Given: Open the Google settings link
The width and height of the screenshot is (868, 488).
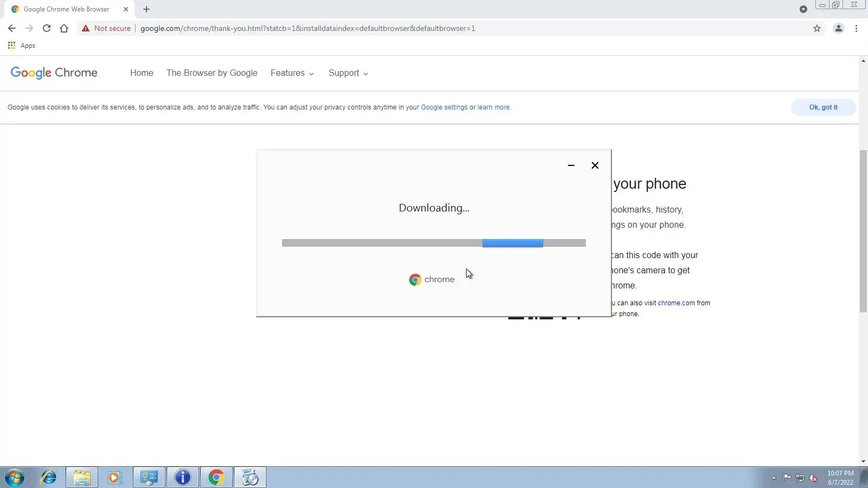Looking at the screenshot, I should tap(444, 107).
